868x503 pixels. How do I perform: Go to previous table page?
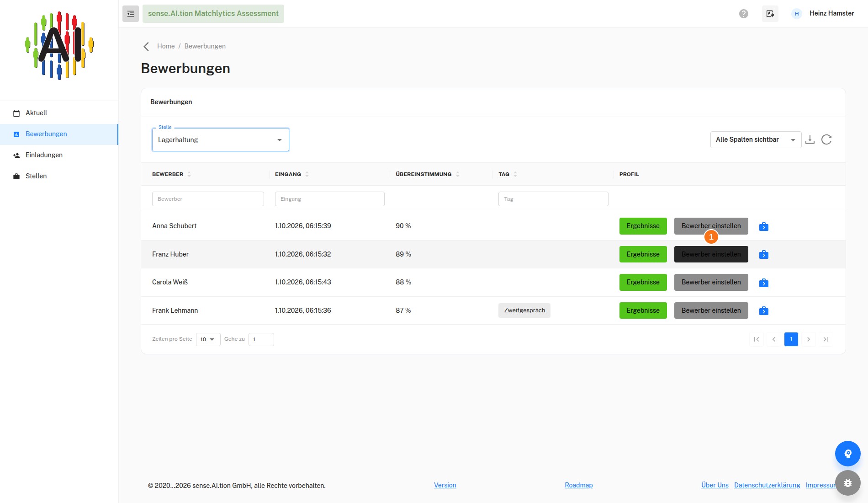tap(774, 339)
